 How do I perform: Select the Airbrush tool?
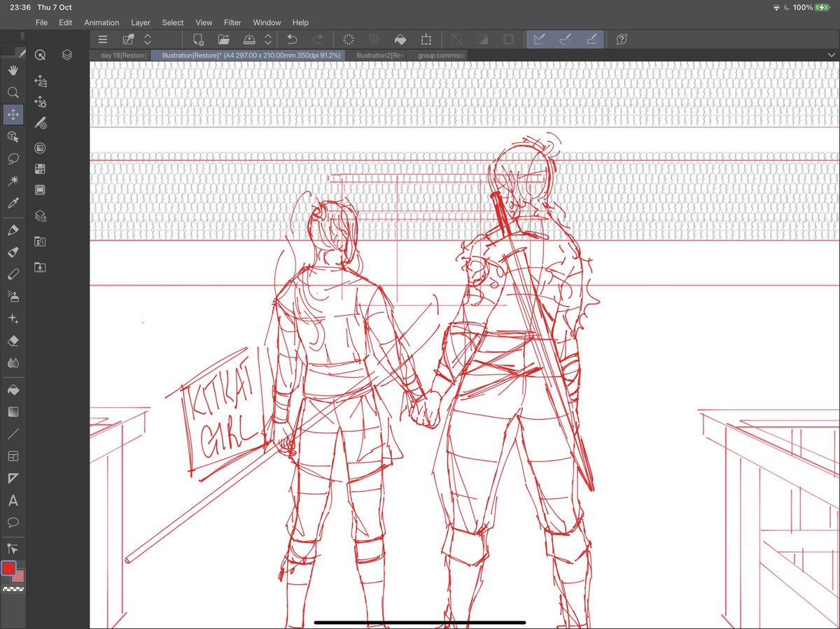pyautogui.click(x=13, y=297)
